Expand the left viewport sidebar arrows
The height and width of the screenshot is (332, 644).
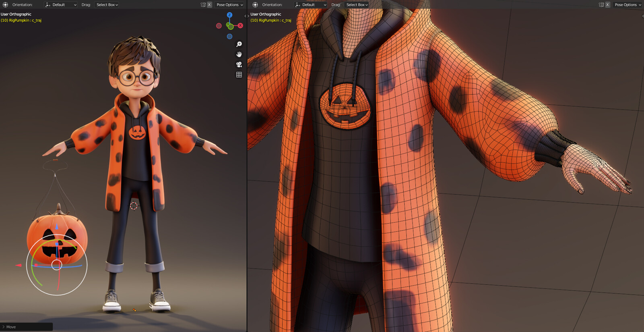coord(246,16)
